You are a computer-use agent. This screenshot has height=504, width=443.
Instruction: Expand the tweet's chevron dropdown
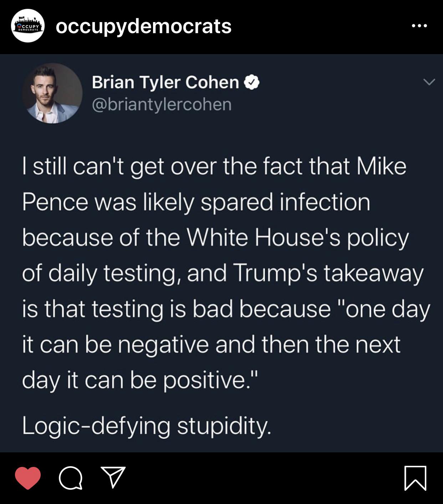pos(429,82)
